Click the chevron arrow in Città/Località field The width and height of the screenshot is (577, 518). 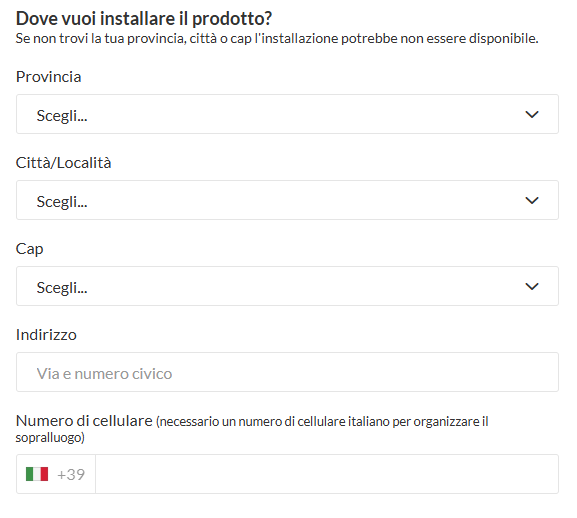point(532,201)
